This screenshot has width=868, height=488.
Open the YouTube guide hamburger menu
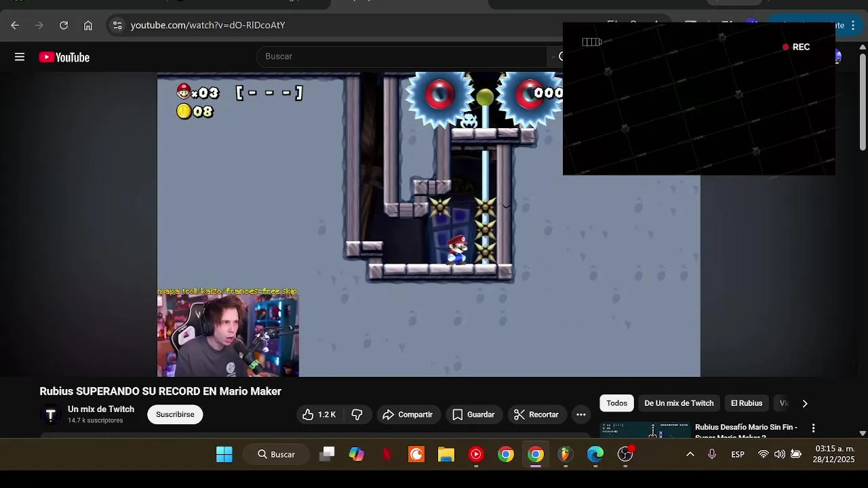[20, 57]
